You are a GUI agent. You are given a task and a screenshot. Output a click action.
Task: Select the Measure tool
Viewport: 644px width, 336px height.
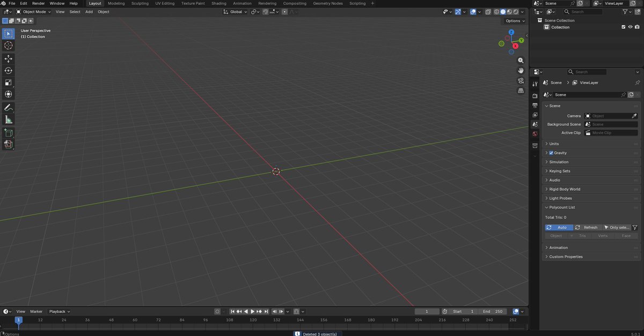coord(9,120)
